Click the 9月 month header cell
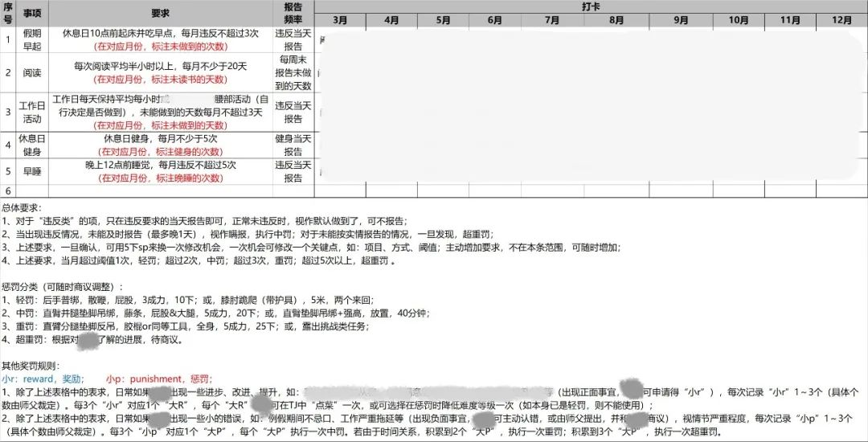868x442 pixels. pyautogui.click(x=681, y=19)
